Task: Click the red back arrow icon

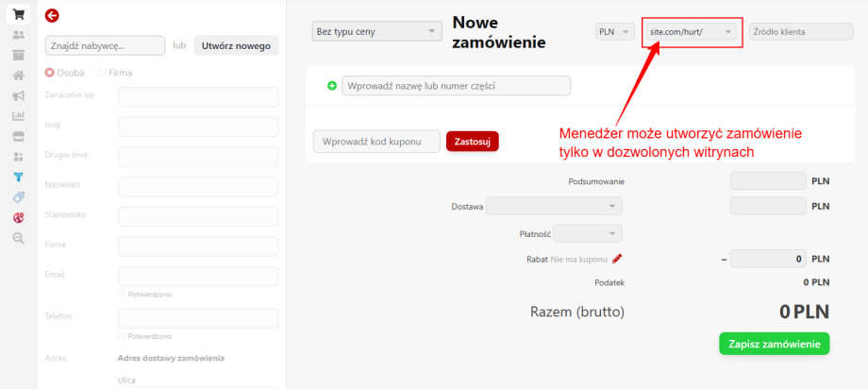Action: [x=52, y=15]
